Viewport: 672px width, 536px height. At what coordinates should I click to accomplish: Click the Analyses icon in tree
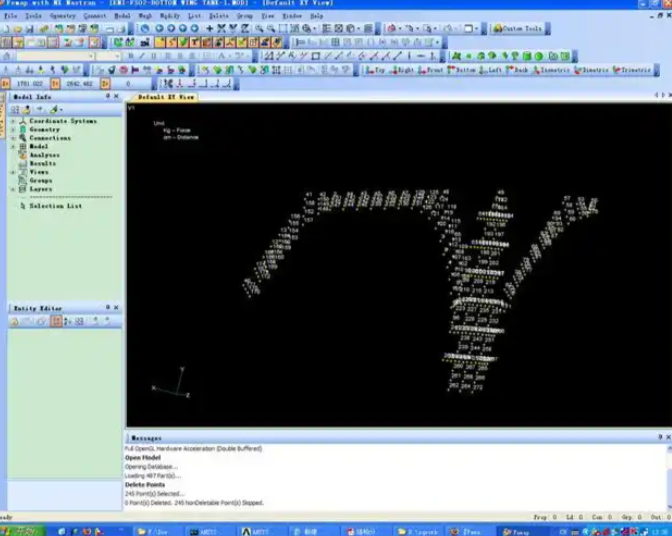point(22,155)
